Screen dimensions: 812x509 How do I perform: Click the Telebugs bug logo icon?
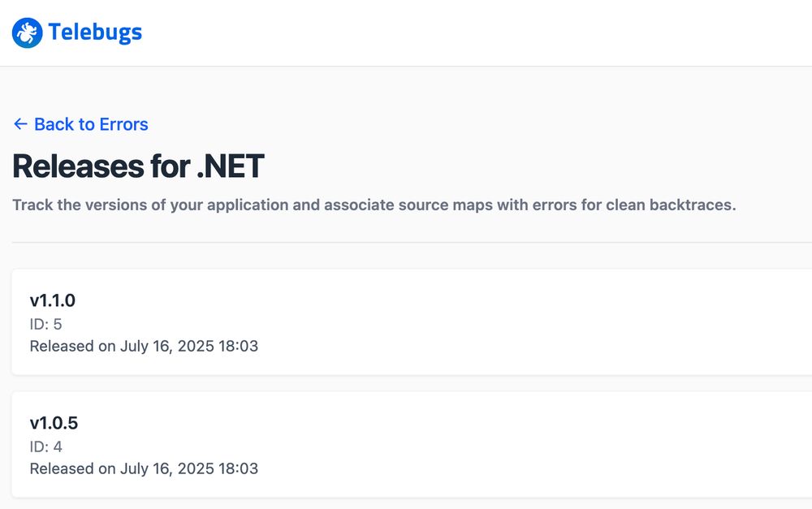pos(27,32)
